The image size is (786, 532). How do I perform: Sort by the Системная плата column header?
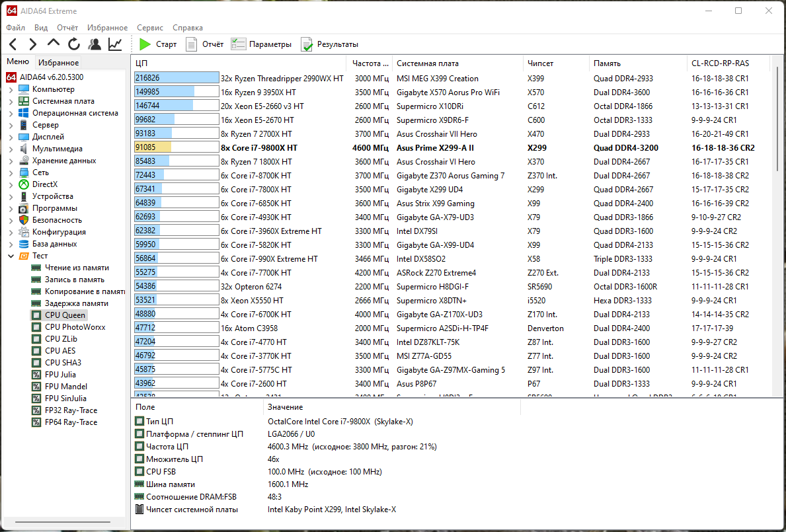[x=457, y=63]
